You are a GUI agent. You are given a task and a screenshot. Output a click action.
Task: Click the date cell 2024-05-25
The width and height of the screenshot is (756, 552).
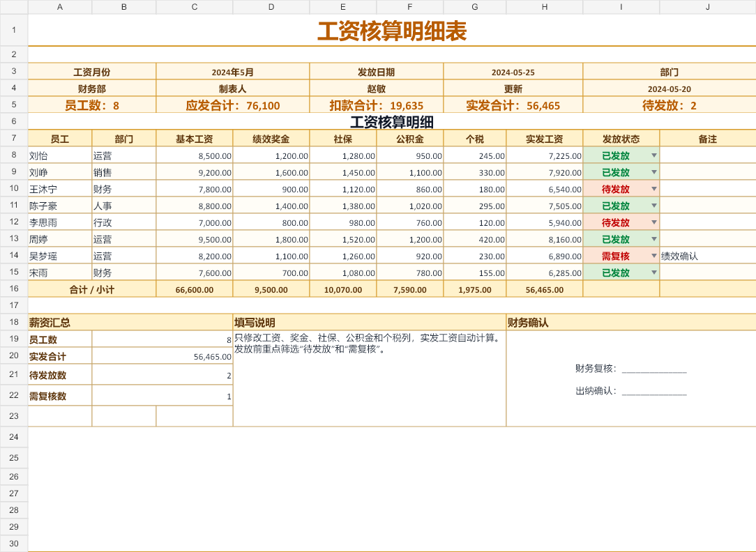(x=513, y=72)
